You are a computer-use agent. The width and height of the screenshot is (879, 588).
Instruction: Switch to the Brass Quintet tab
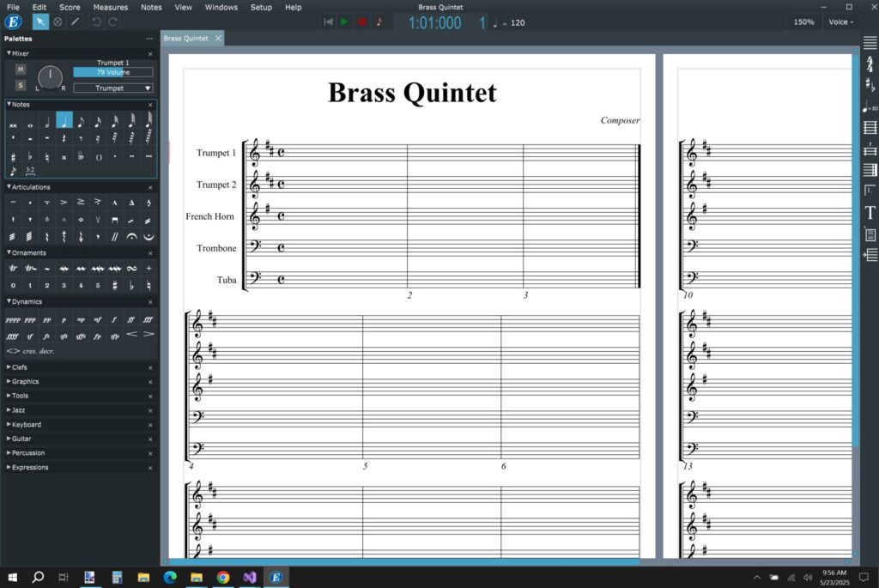click(188, 38)
